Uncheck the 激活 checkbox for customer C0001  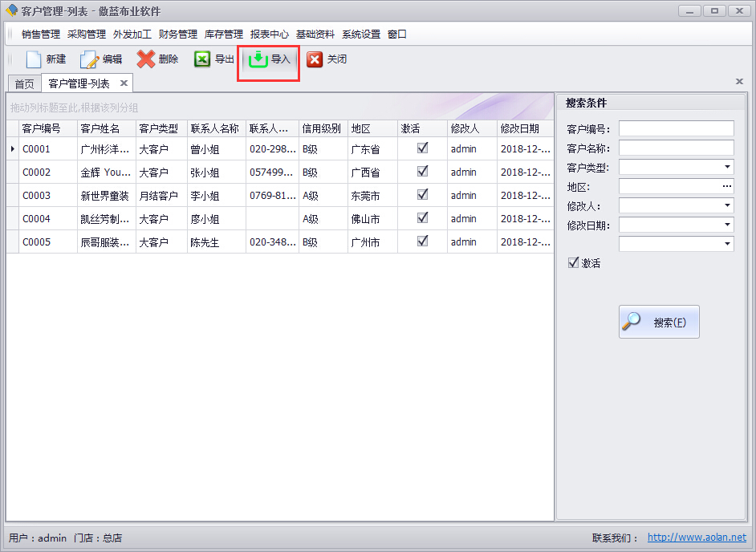click(x=423, y=148)
